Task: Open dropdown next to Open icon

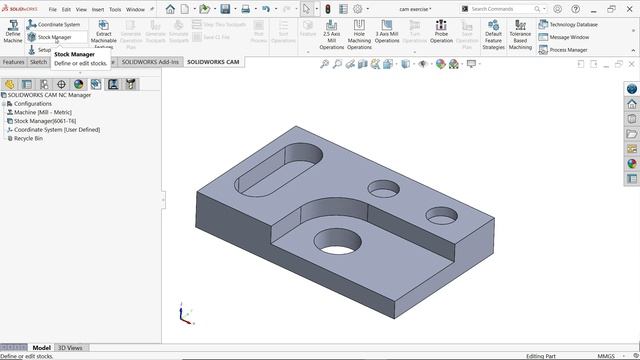Action: [215, 9]
